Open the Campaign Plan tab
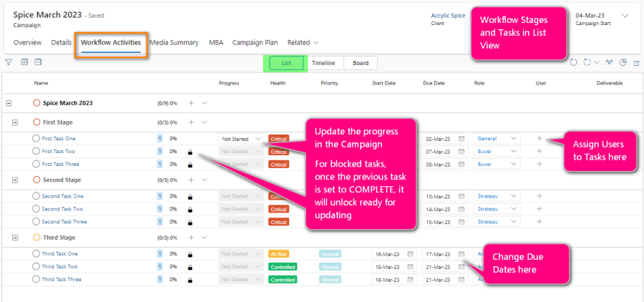 (255, 43)
